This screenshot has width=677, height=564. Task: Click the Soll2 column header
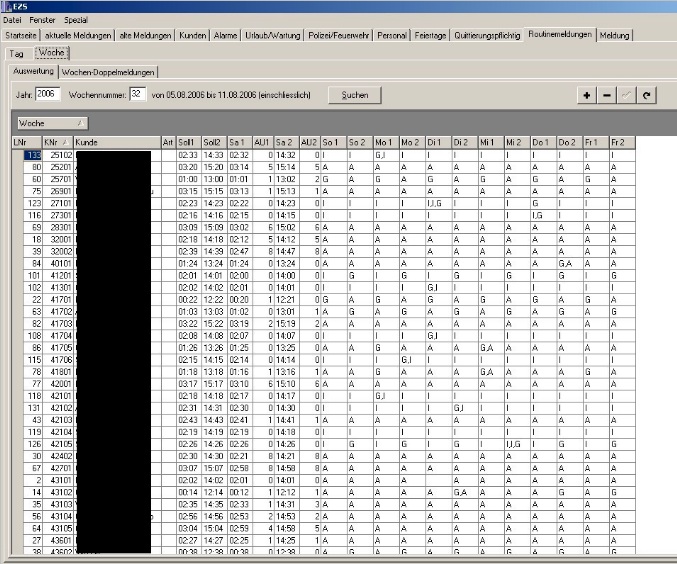(215, 143)
